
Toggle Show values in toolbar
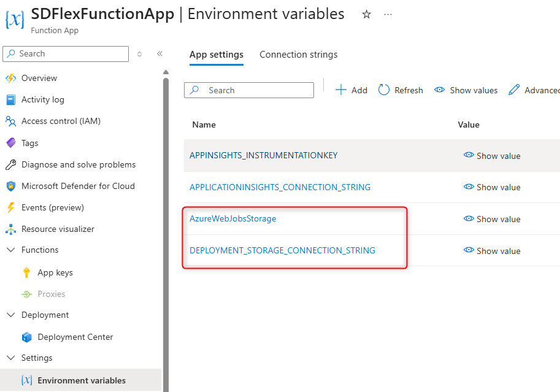point(466,90)
